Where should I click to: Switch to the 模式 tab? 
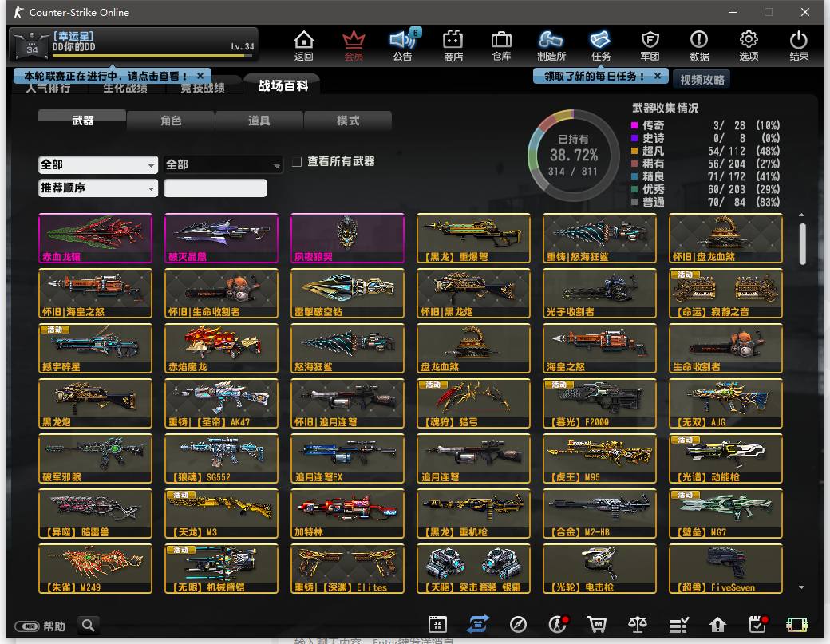coord(348,121)
